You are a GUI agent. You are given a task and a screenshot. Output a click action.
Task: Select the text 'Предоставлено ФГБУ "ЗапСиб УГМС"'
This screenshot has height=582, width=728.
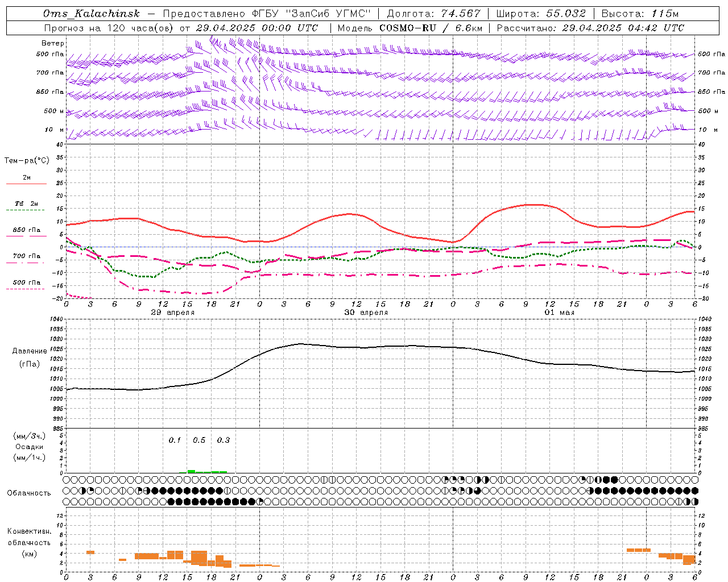[x=268, y=14]
